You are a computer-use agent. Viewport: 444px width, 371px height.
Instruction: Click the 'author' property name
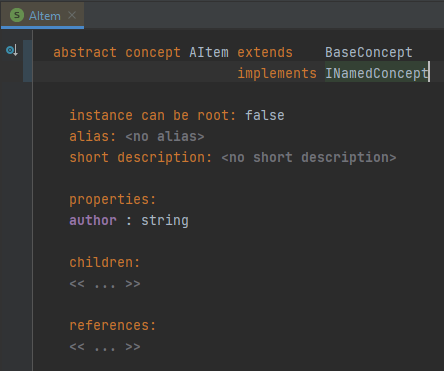pos(93,220)
